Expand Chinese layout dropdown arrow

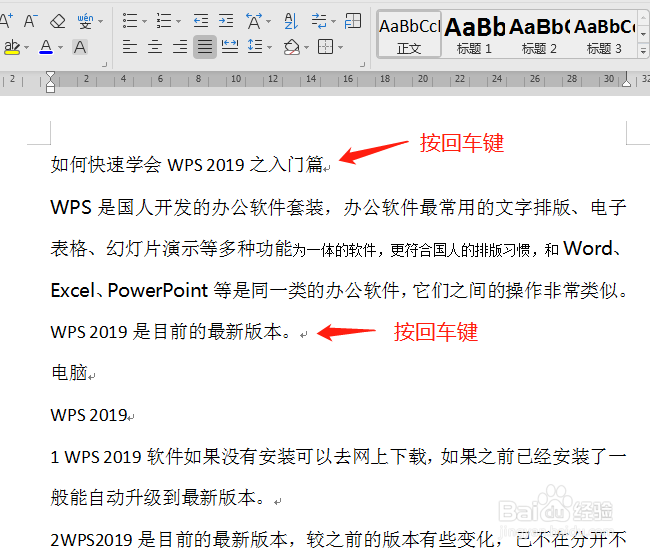[x=268, y=22]
